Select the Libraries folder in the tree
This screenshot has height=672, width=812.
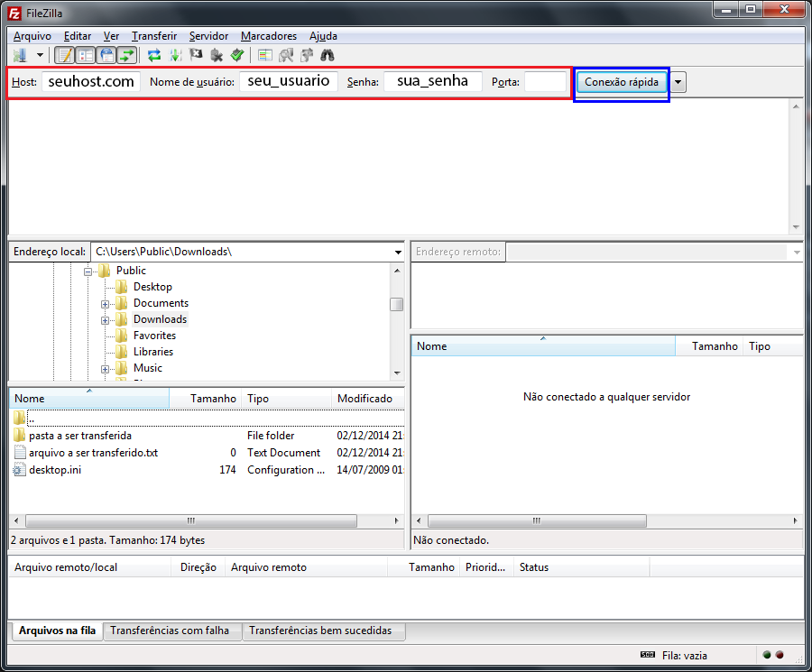click(153, 352)
